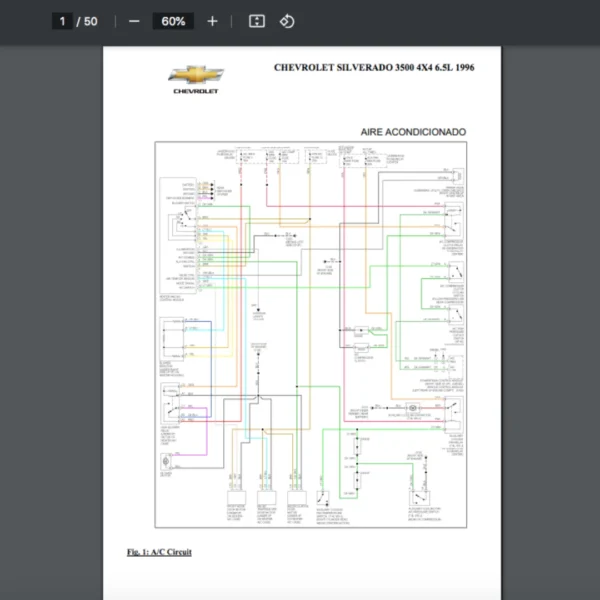Image resolution: width=600 pixels, height=600 pixels.
Task: Toggle the fit to page icon
Action: pyautogui.click(x=256, y=21)
